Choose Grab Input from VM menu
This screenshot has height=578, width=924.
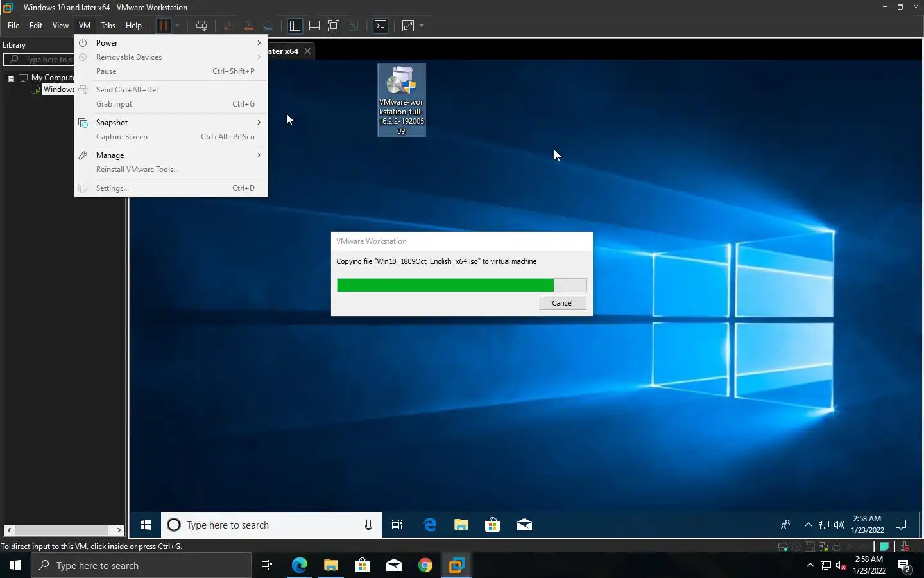(171, 104)
